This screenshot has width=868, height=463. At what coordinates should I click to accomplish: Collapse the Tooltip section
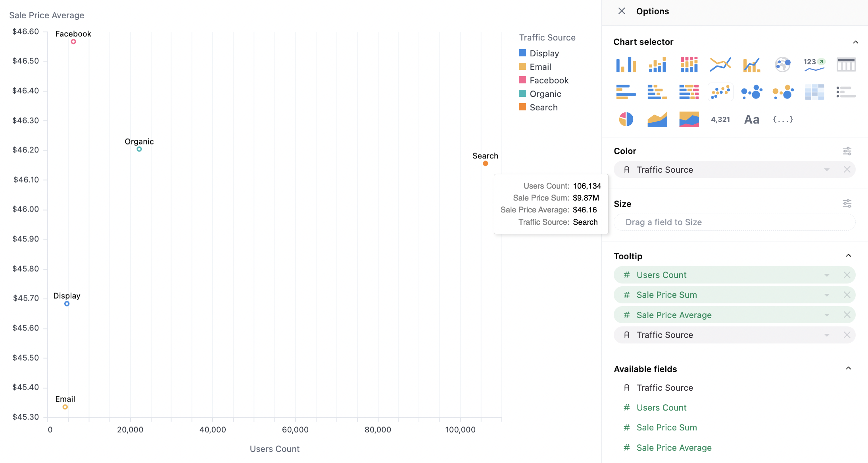tap(849, 256)
